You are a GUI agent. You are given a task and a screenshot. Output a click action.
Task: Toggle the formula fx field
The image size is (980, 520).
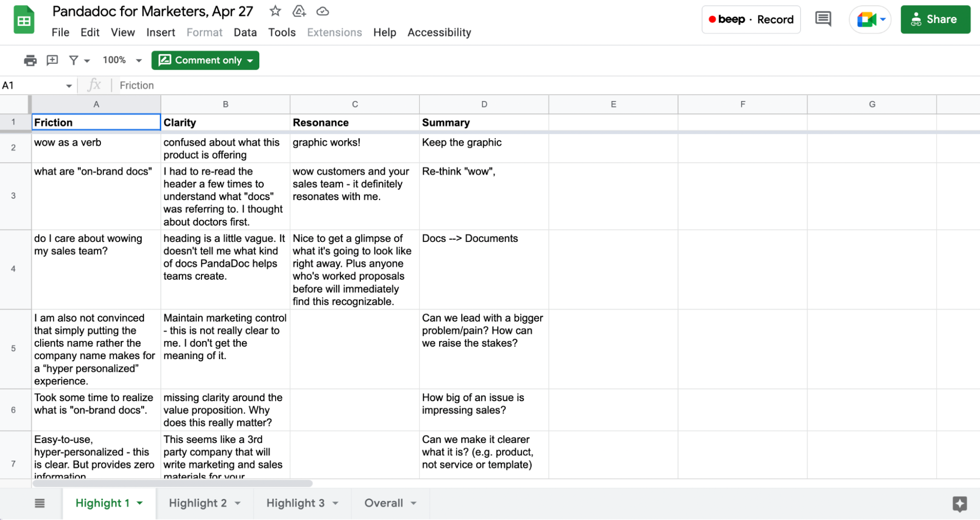click(x=95, y=85)
